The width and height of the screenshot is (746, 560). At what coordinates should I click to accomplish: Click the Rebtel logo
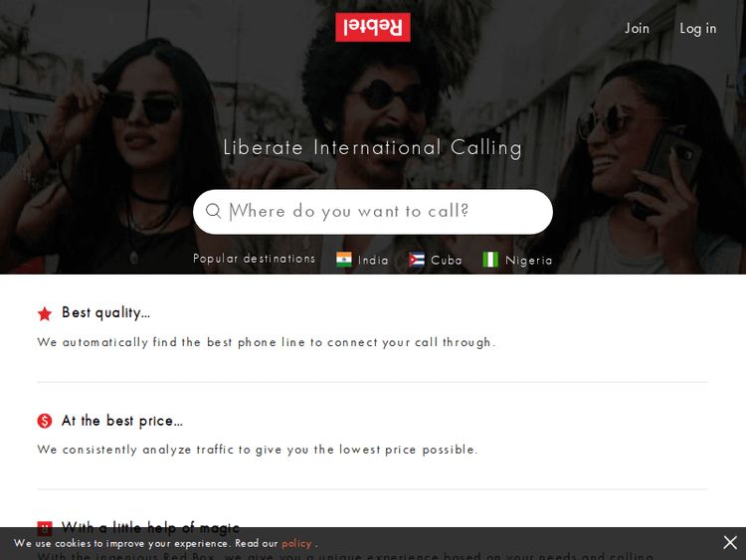[x=373, y=27]
